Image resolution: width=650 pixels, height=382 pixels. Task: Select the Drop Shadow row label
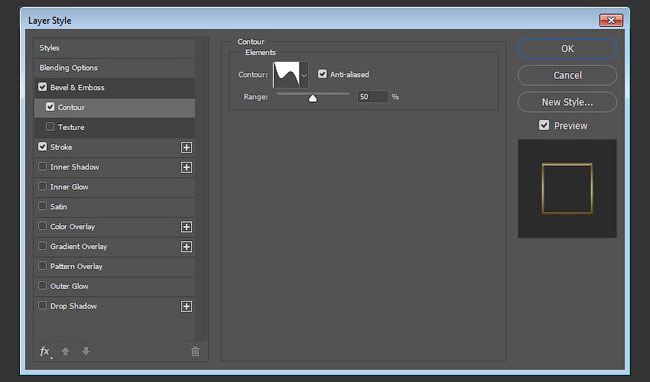pyautogui.click(x=74, y=306)
